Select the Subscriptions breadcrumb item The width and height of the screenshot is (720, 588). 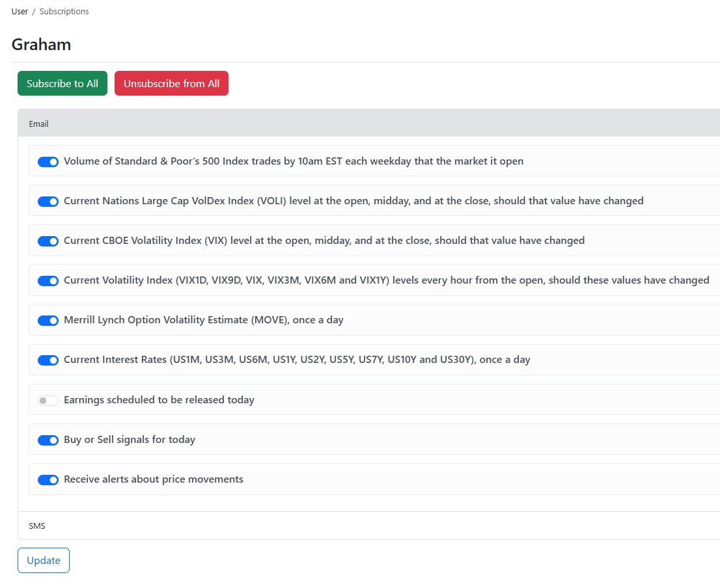(x=64, y=12)
